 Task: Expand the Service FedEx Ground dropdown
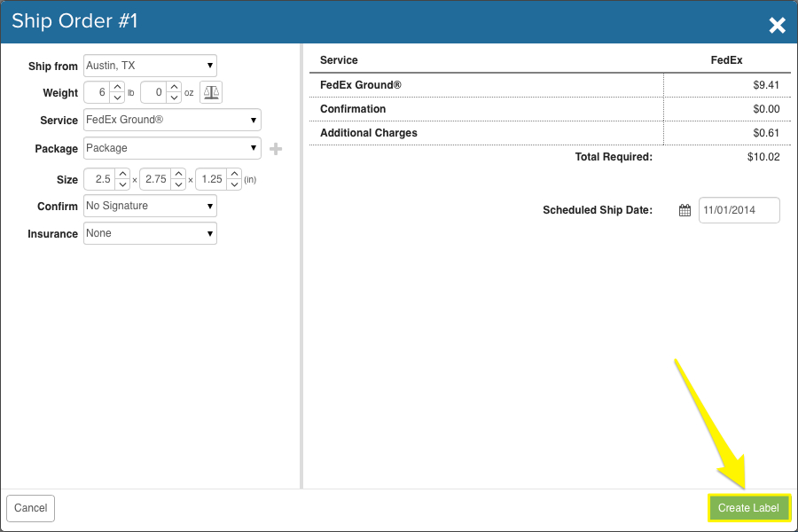point(172,120)
